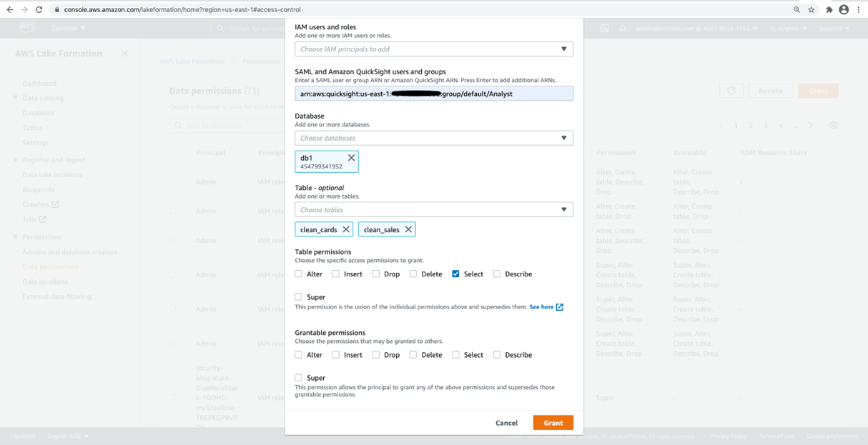Open the Privacy Policy footer link
868x445 pixels.
tap(728, 436)
